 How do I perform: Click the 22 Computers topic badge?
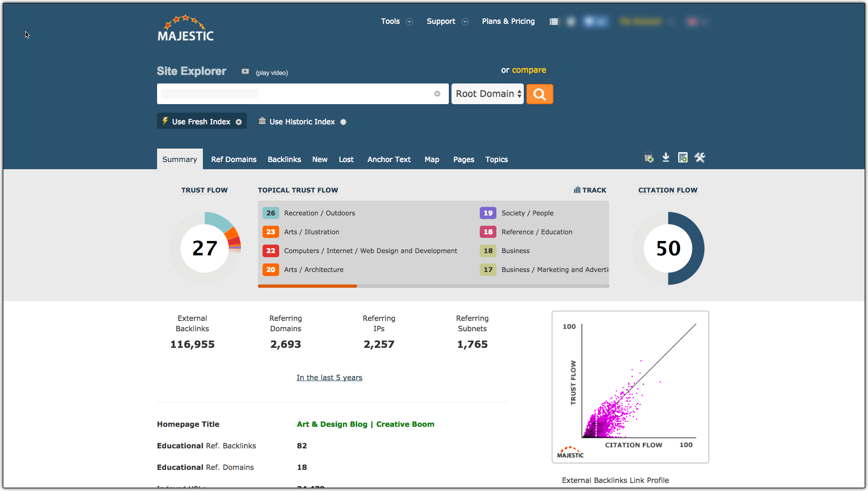click(x=271, y=251)
